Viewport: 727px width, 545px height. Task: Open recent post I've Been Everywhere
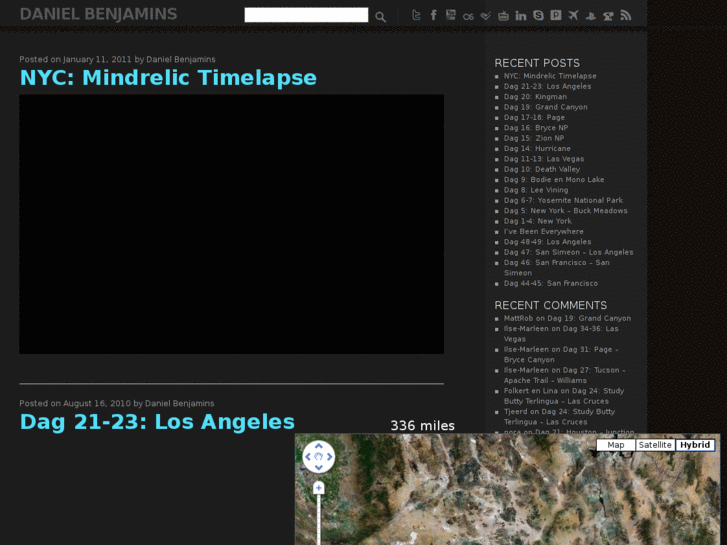point(543,231)
